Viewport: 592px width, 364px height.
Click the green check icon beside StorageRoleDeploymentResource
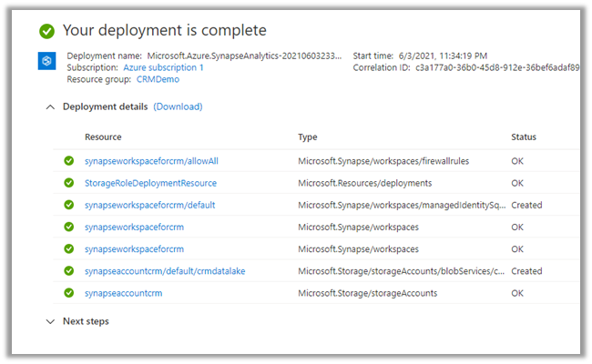[68, 183]
